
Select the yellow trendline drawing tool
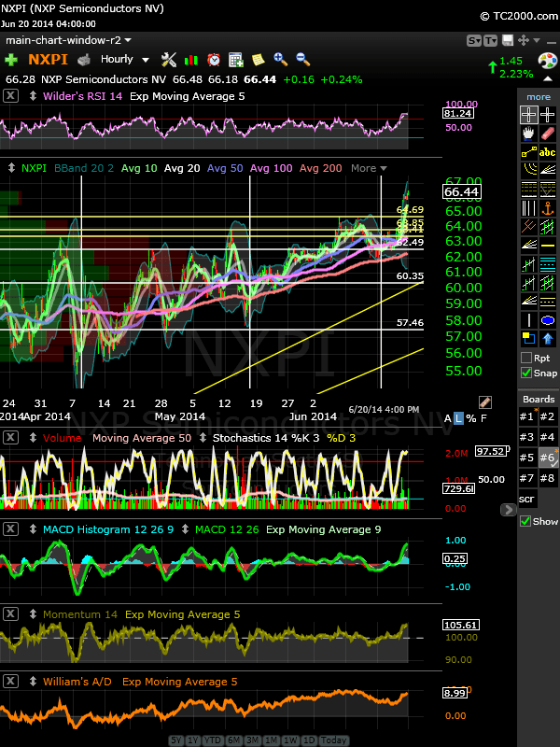point(528,152)
